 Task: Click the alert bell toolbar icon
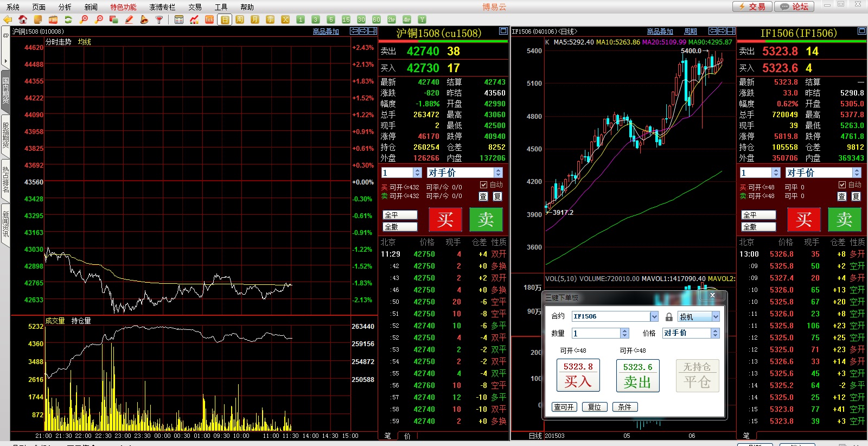coord(144,20)
